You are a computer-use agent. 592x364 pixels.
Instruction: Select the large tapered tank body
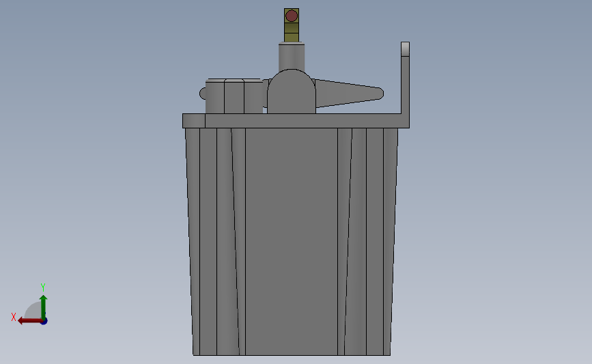292,242
